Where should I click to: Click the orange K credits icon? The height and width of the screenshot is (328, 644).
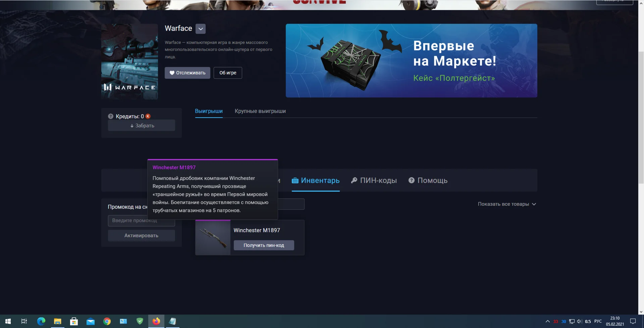point(148,116)
